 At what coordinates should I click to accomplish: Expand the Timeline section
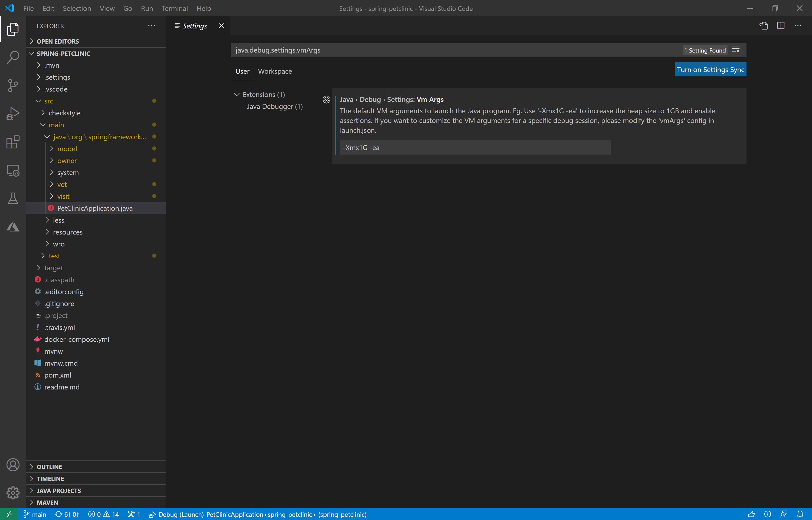click(96, 479)
